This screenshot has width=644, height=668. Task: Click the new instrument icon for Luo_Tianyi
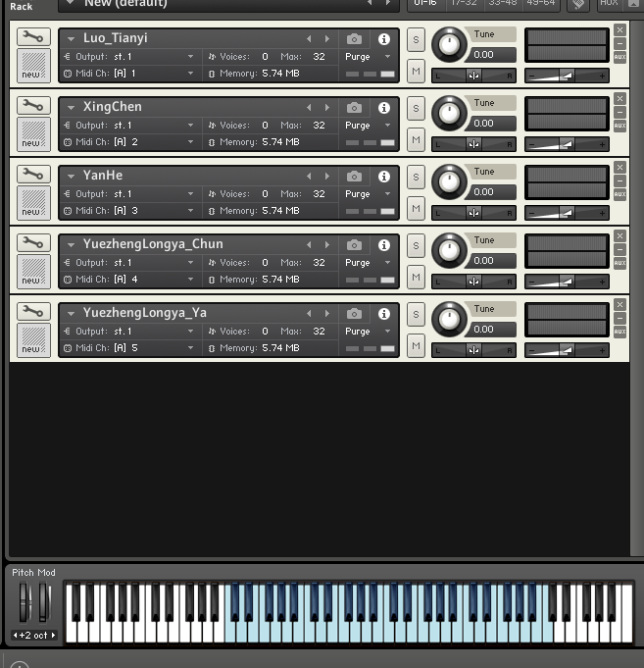coord(33,65)
